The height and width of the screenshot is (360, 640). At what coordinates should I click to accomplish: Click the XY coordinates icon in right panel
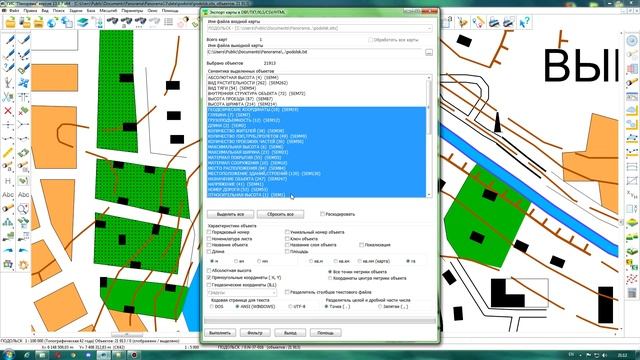click(632, 195)
